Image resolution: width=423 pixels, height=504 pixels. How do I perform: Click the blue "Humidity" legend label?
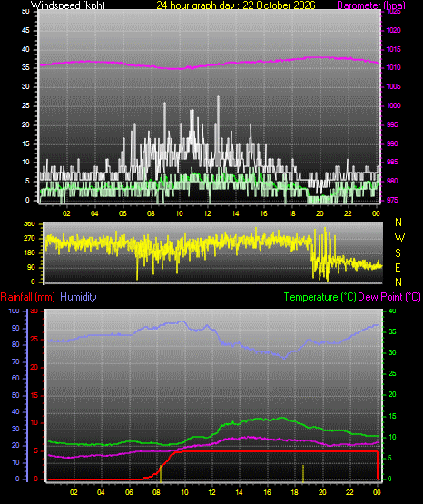(78, 297)
